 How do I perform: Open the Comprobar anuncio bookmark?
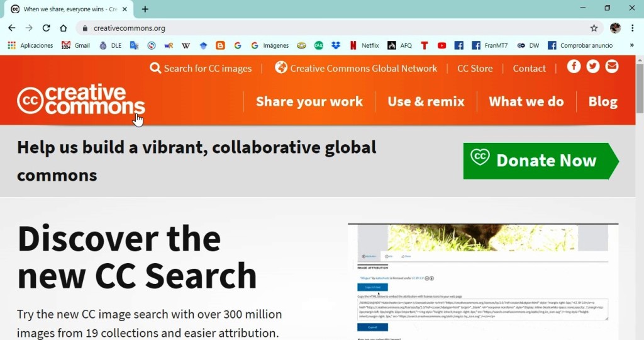tap(580, 45)
